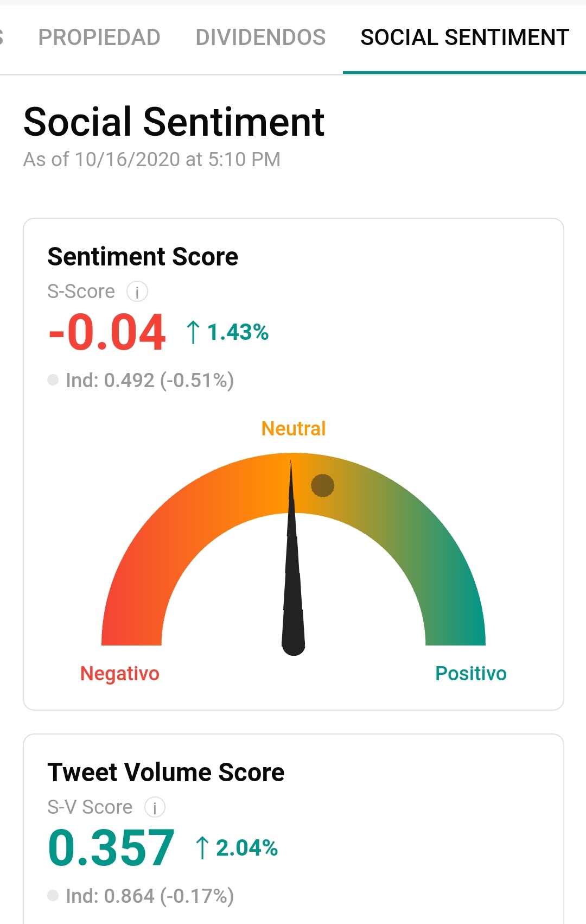The width and height of the screenshot is (586, 924).
Task: Click the Tweet Volume Score heading
Action: tap(166, 773)
